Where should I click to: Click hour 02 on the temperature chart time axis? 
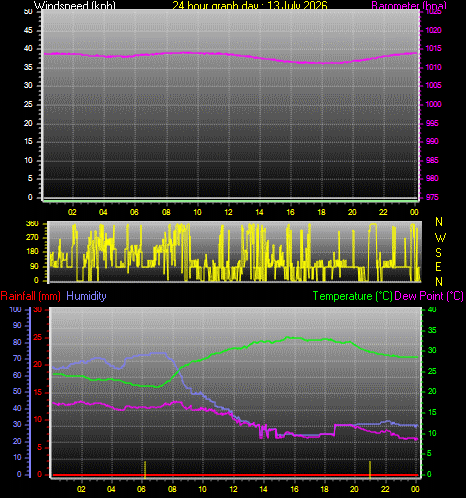(x=81, y=489)
